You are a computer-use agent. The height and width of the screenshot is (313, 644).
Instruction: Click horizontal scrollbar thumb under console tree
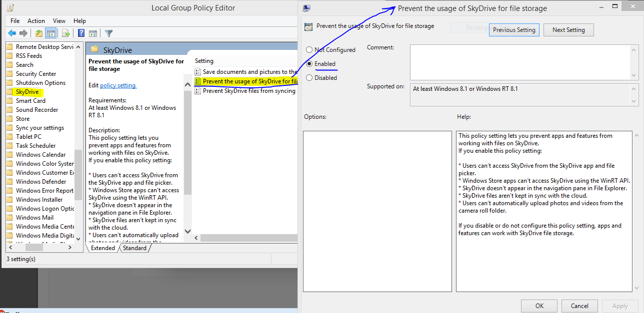pyautogui.click(x=33, y=247)
